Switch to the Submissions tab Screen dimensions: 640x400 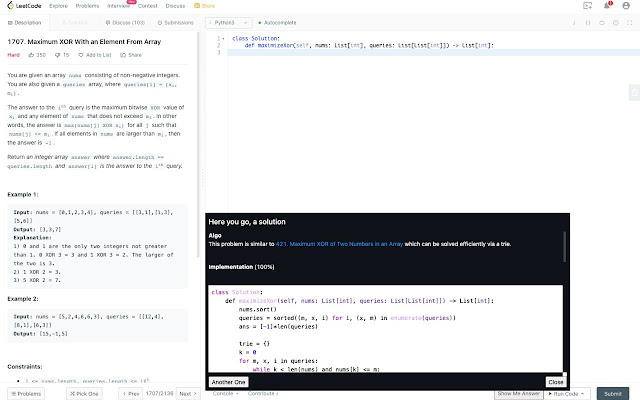(176, 23)
